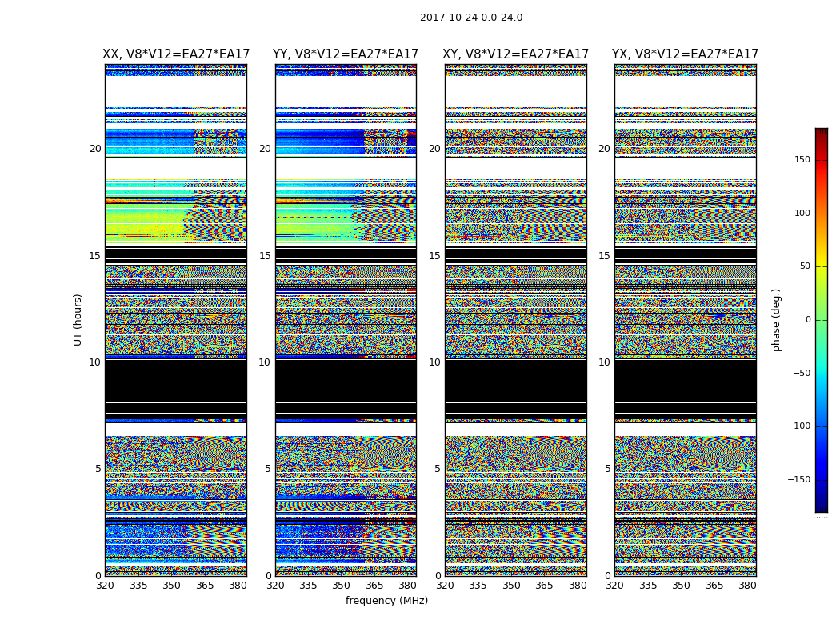This screenshot has height=640, width=840.
Task: Click the 335 frequency tick of YY panel
Action: 308,586
